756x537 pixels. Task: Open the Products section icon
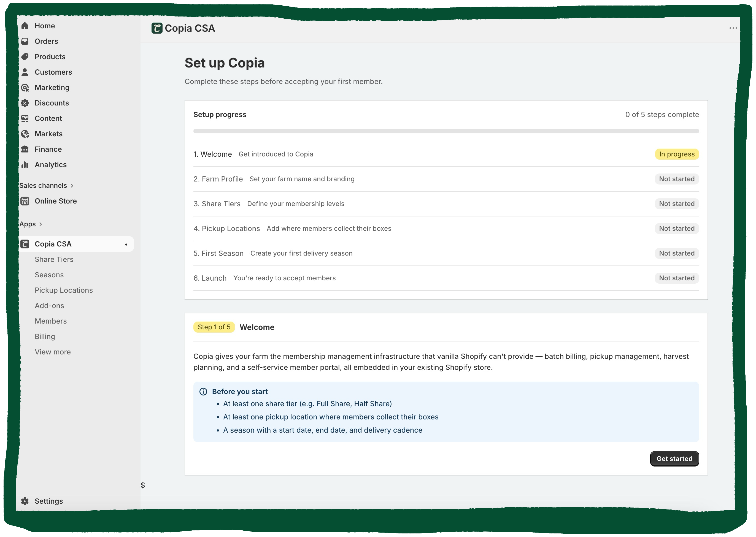coord(25,56)
